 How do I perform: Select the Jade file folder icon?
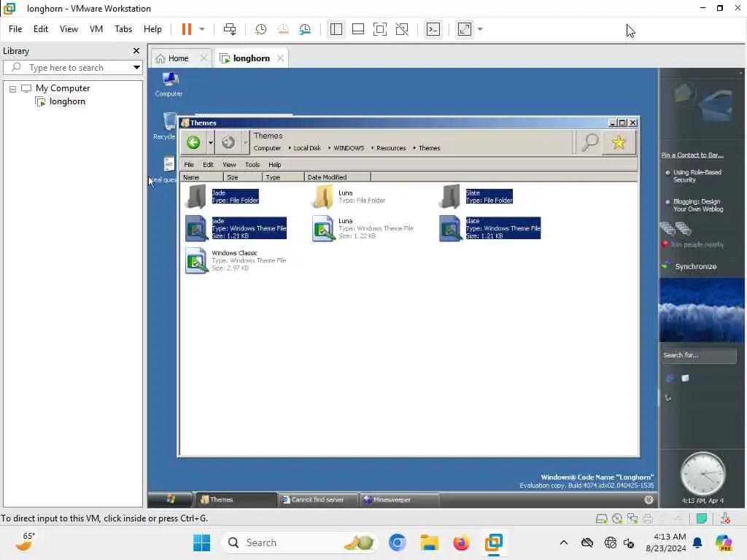(196, 196)
